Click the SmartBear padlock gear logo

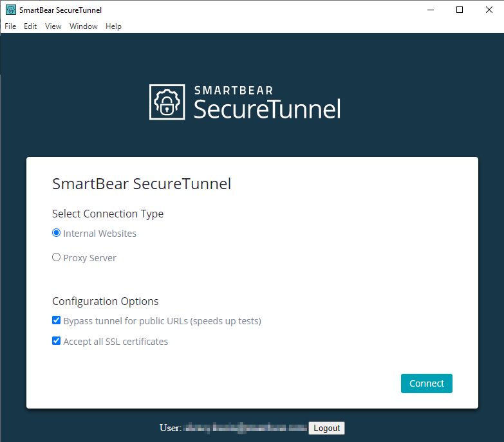click(167, 102)
